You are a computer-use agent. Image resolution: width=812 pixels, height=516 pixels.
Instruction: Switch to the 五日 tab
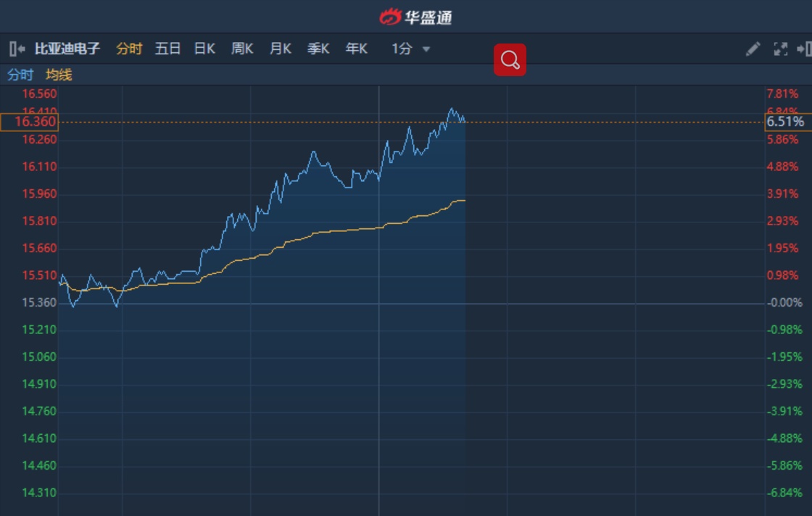point(167,49)
